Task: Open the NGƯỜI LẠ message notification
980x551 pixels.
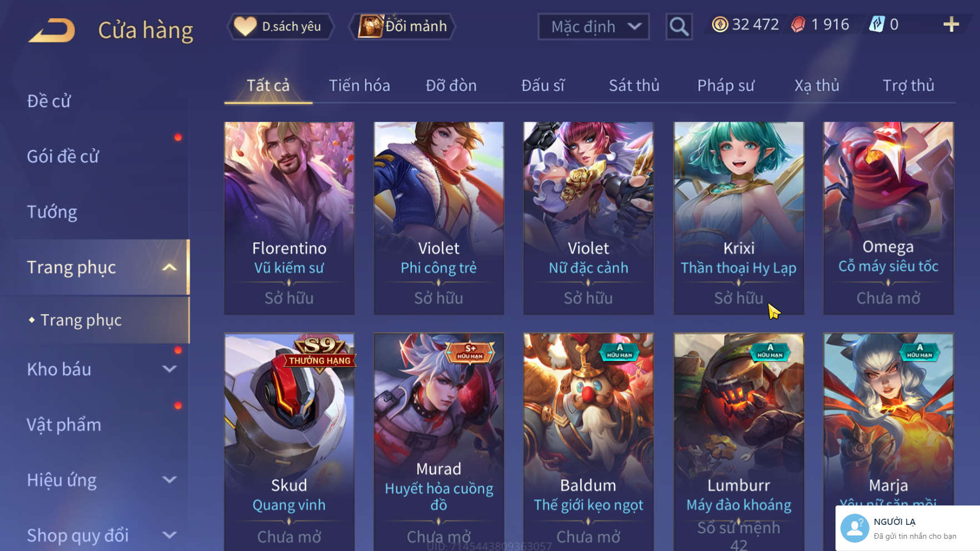Action: (x=907, y=528)
